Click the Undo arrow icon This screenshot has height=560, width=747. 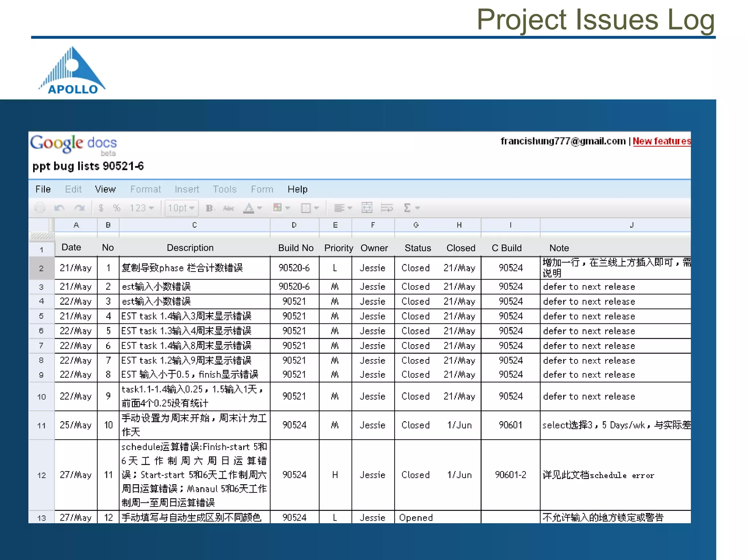tap(59, 208)
